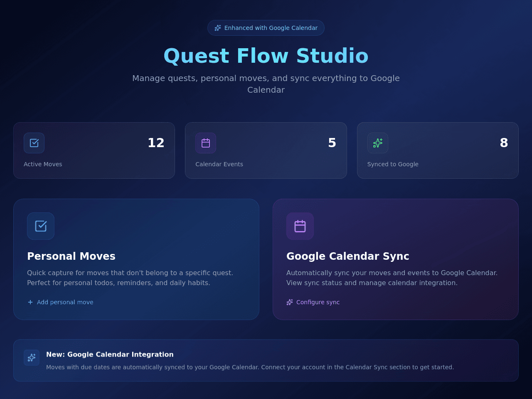Click the description starting with Quick capture for moves
The image size is (532, 399).
point(130,278)
